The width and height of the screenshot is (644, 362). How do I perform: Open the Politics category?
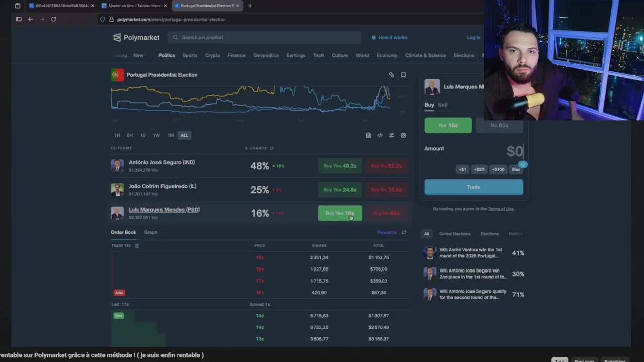(x=167, y=55)
